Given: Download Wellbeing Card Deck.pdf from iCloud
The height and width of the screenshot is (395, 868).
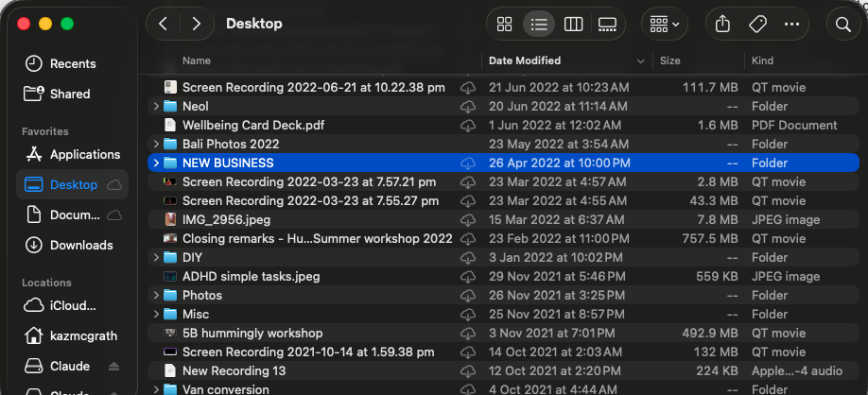Looking at the screenshot, I should click(x=468, y=126).
